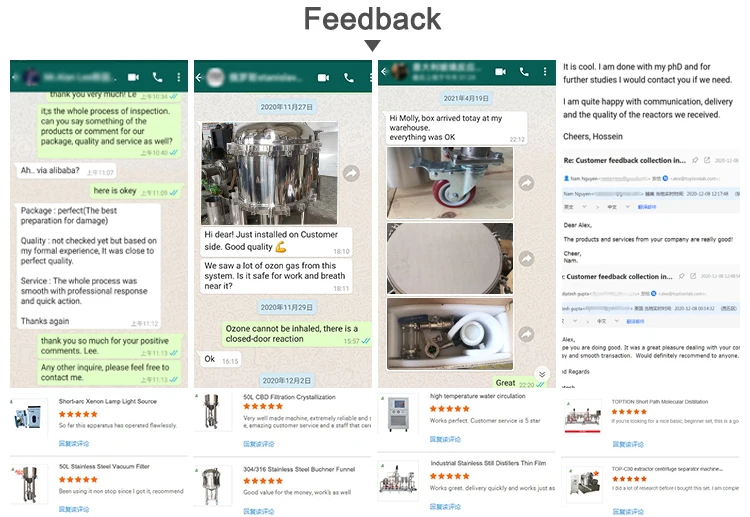The image size is (750, 517).
Task: Start video call in first chat header
Action: pyautogui.click(x=133, y=77)
